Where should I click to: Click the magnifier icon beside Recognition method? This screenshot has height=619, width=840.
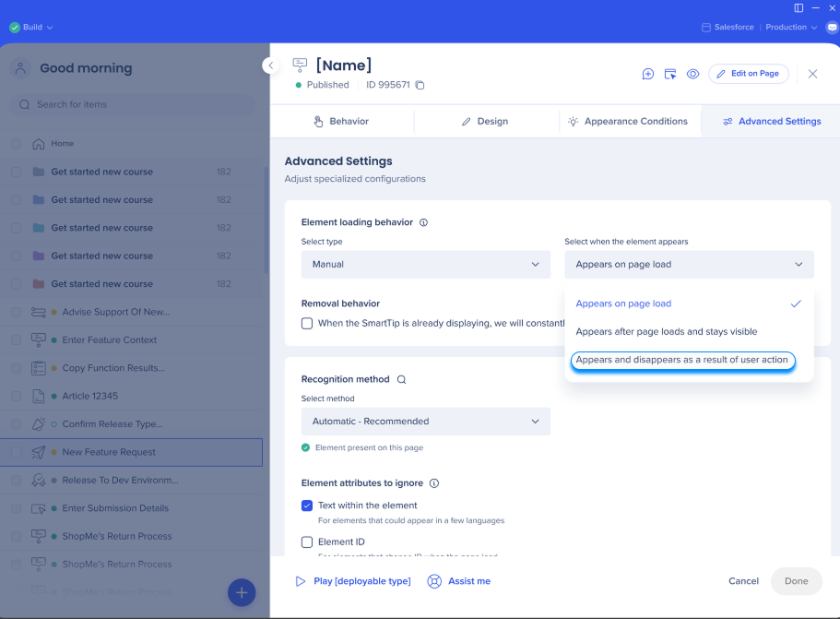(401, 379)
